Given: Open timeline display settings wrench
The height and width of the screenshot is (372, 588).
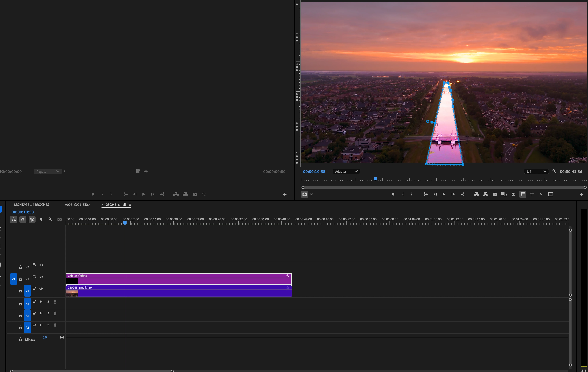Looking at the screenshot, I should (x=51, y=220).
